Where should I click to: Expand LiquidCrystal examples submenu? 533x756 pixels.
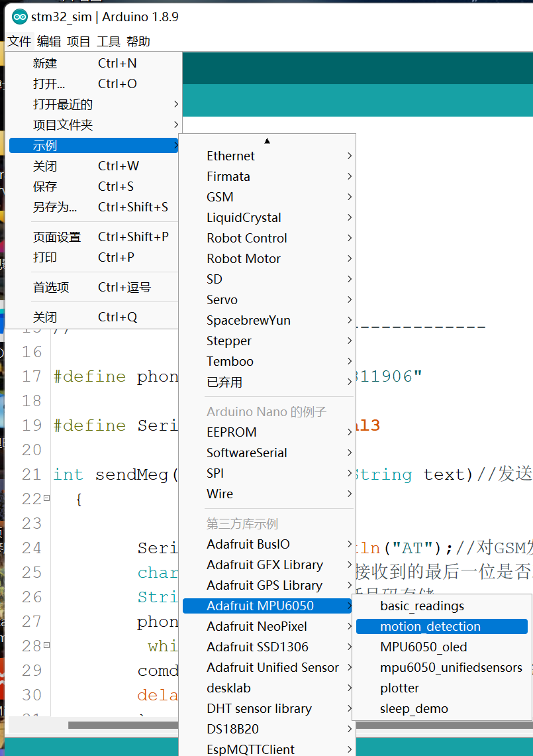coord(267,217)
